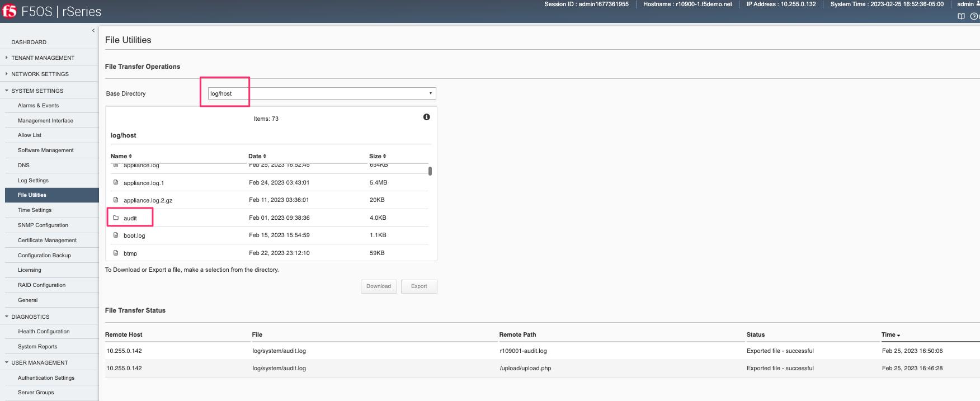Click the file icon next to boot.log

click(116, 235)
